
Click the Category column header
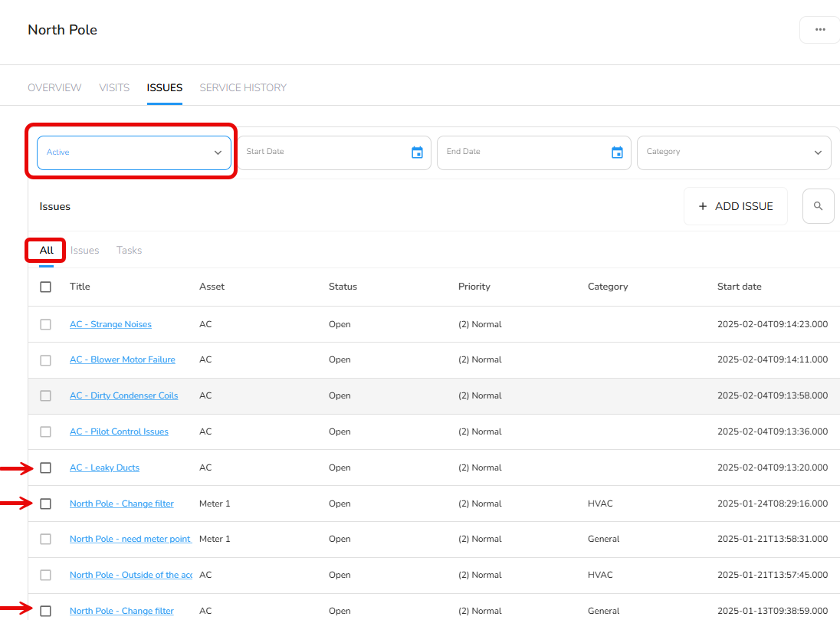point(608,286)
